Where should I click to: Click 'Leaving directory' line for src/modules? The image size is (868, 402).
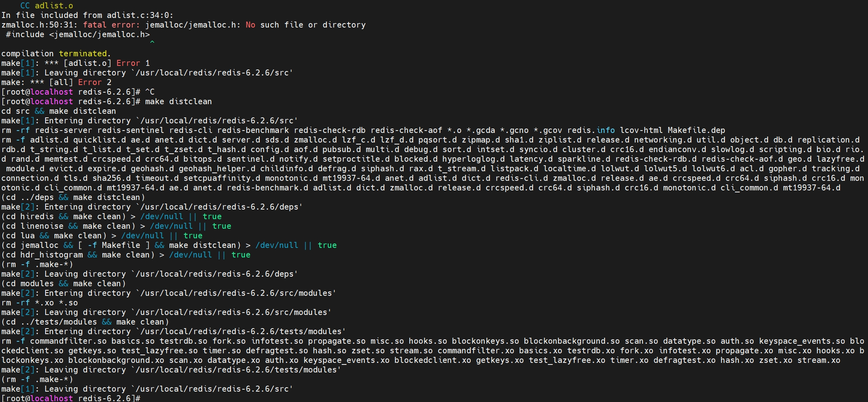(166, 312)
